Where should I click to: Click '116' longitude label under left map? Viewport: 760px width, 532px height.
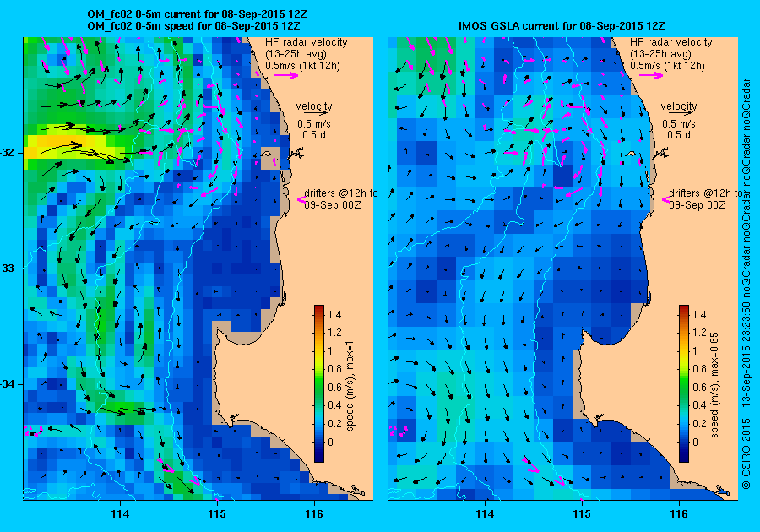[x=314, y=514]
